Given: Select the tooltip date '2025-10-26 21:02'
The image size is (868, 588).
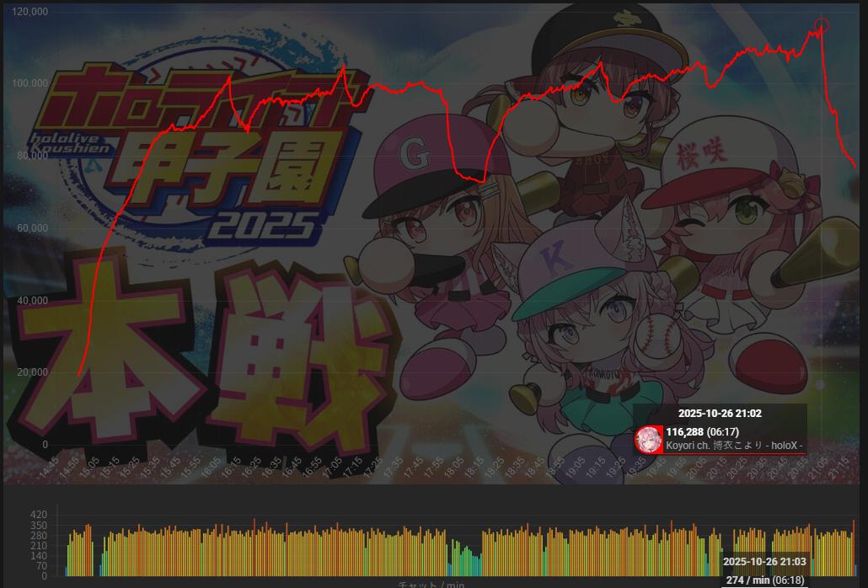Looking at the screenshot, I should 720,414.
